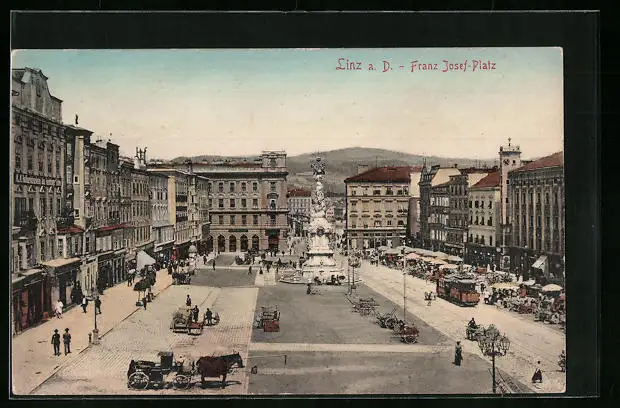
Task: Click the brown horse in the foreground
Action: pos(217,366)
